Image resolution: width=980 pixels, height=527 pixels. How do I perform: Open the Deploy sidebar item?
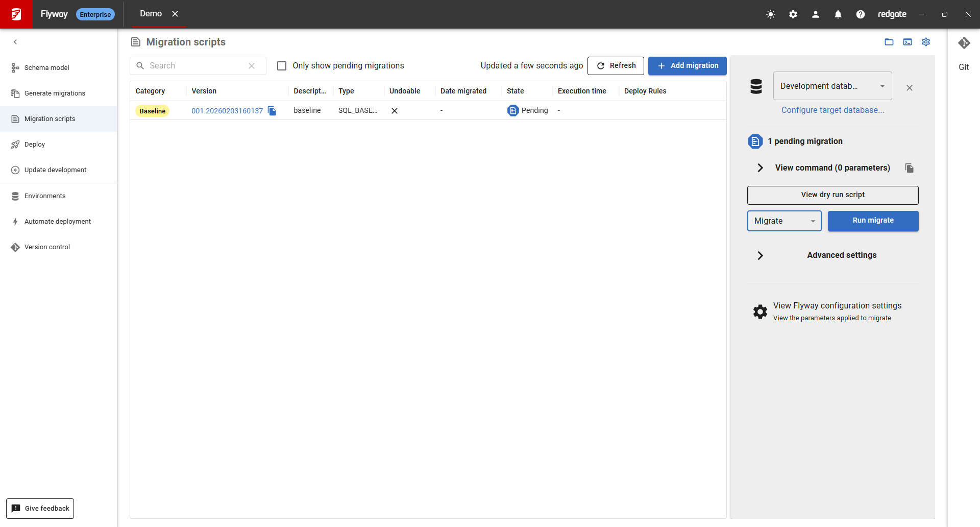coord(35,145)
